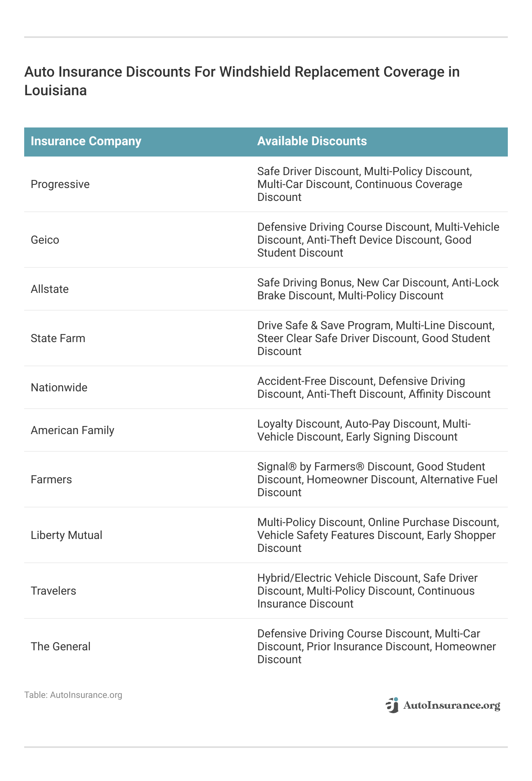Click Progressive's Safe Driver Discount list
The height and width of the screenshot is (781, 532).
click(x=364, y=184)
